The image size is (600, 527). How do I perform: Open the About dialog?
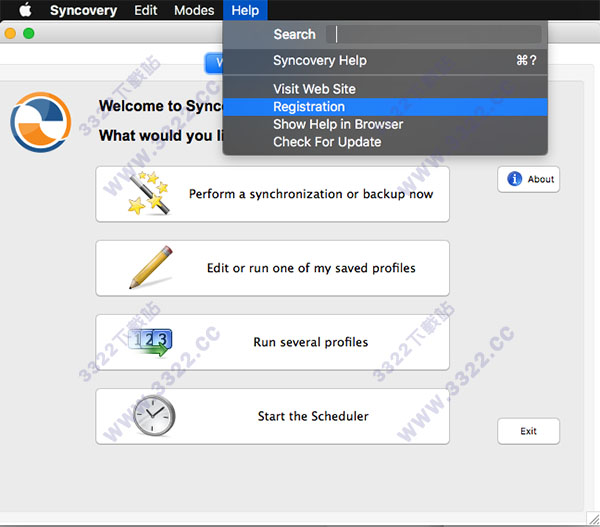pos(528,179)
